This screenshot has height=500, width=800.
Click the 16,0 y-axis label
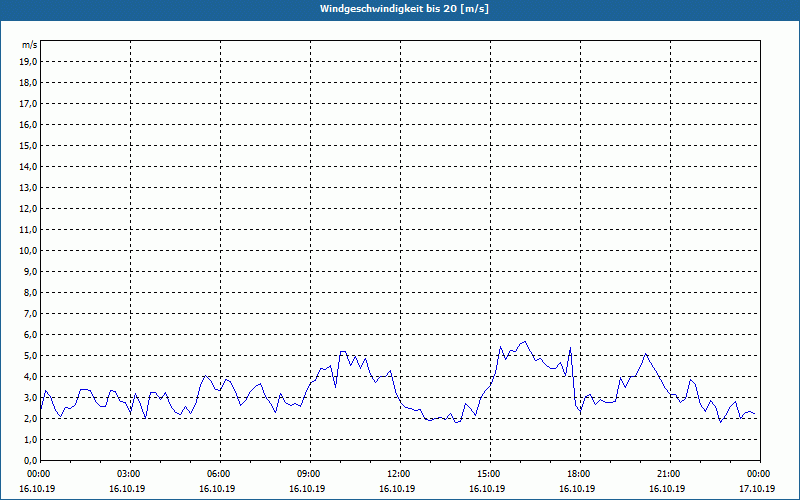(x=29, y=124)
